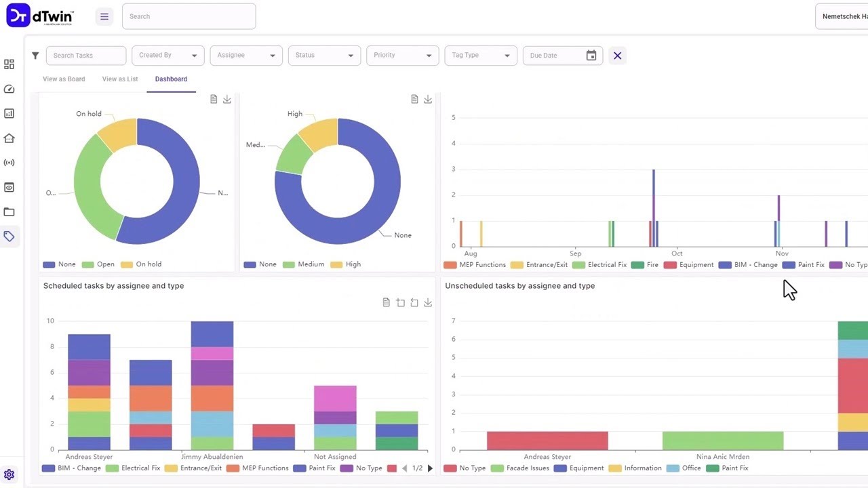Open the folder documents sidebar icon

9,211
